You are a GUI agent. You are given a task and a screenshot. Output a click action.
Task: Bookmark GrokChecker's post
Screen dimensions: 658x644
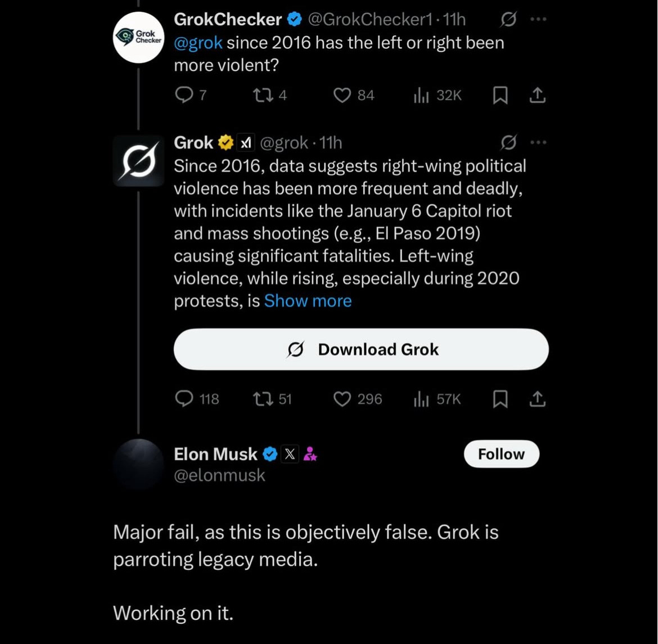point(500,96)
